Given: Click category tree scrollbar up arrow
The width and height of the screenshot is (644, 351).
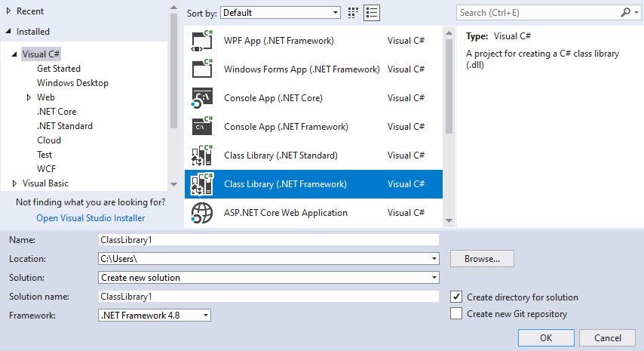Looking at the screenshot, I should (x=173, y=8).
